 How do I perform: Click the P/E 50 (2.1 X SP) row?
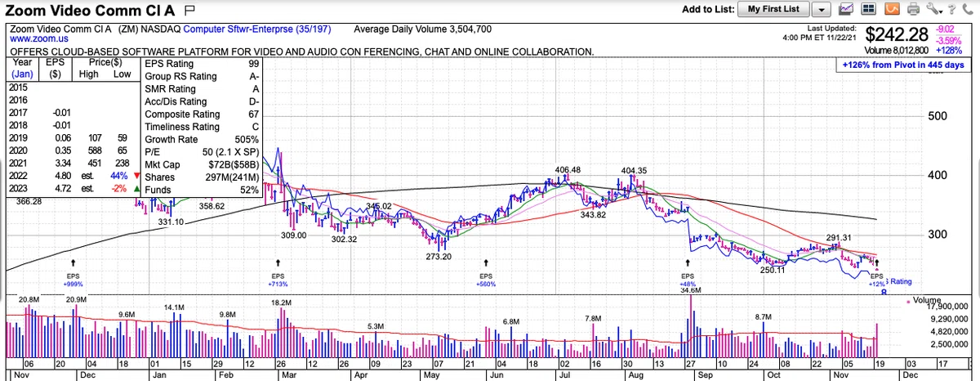pyautogui.click(x=203, y=152)
